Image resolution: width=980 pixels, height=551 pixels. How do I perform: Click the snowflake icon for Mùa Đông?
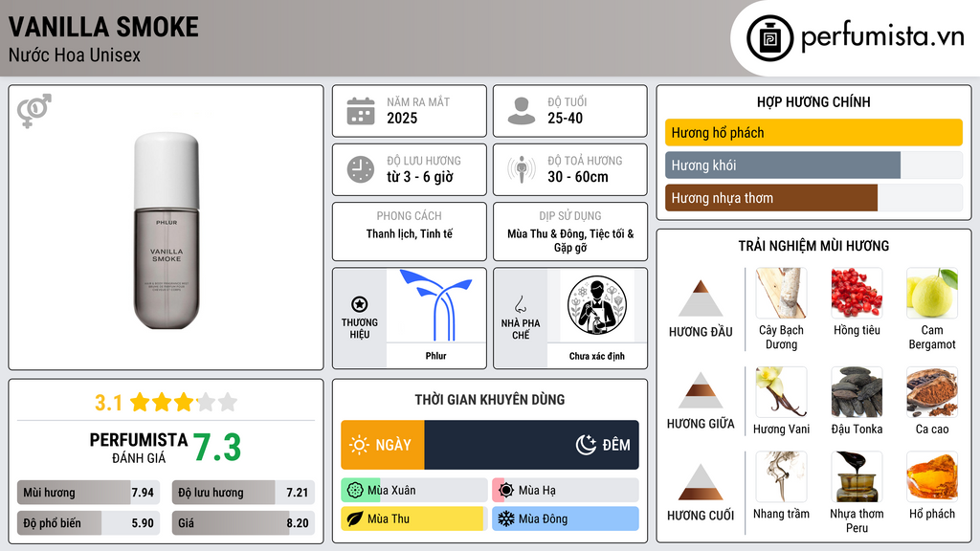pos(506,518)
